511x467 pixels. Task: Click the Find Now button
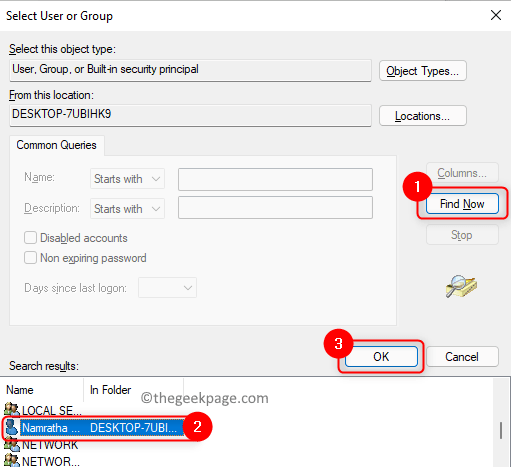(462, 204)
